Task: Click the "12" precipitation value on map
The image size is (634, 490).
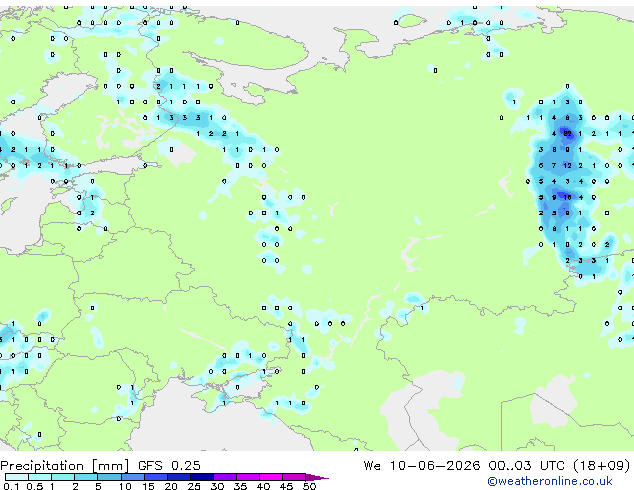Action: 567,165
